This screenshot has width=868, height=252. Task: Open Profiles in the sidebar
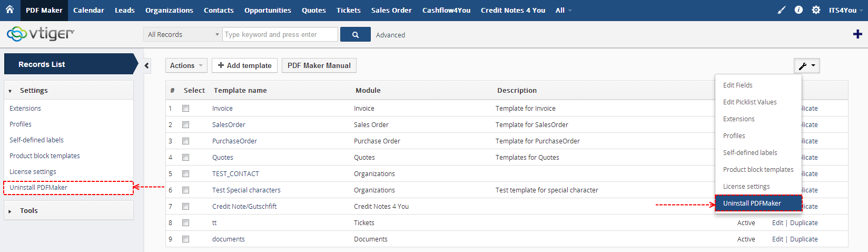pos(21,124)
